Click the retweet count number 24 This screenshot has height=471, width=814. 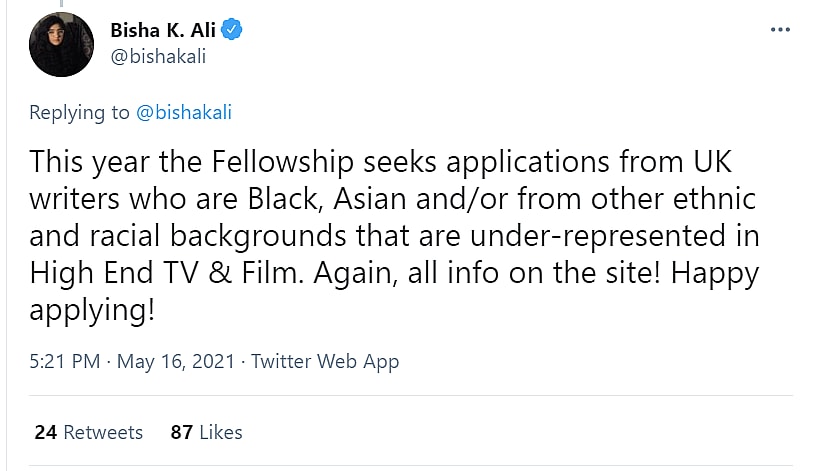click(x=45, y=432)
